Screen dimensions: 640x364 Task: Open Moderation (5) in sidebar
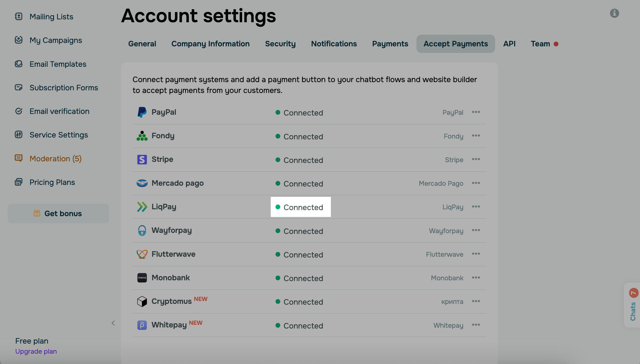click(x=56, y=159)
